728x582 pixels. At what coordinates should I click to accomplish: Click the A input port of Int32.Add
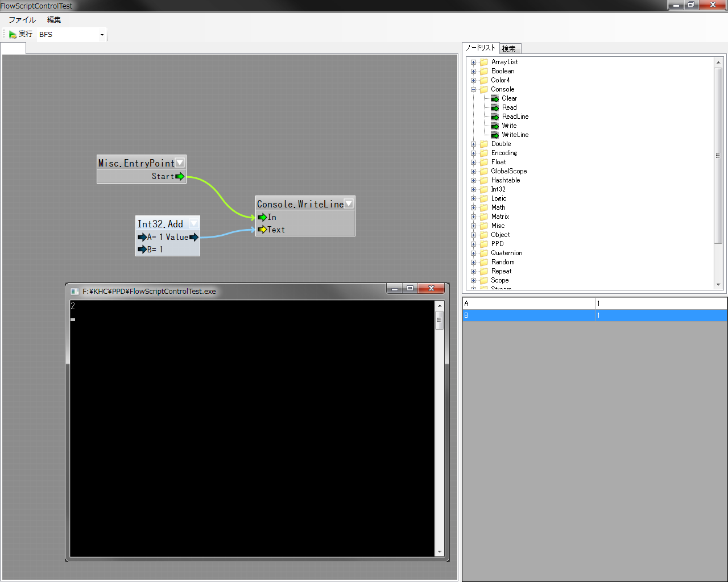(142, 237)
